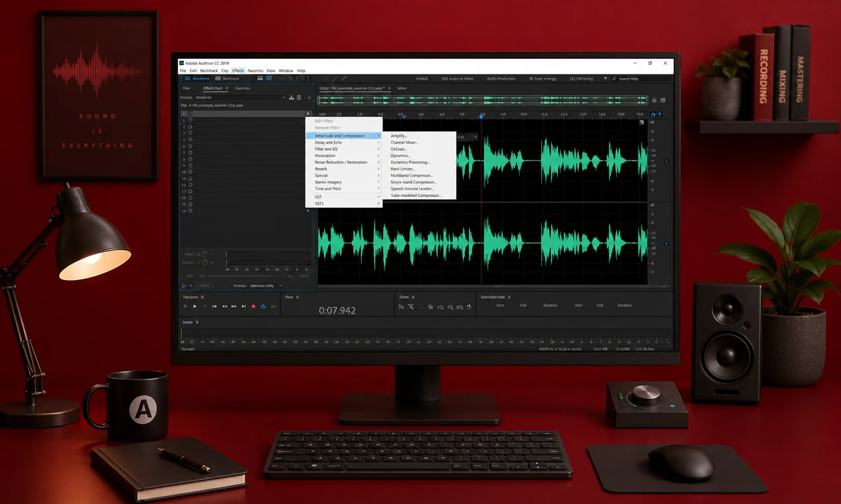This screenshot has height=504, width=841.
Task: Expand the VST3 submenu
Action: (x=344, y=203)
